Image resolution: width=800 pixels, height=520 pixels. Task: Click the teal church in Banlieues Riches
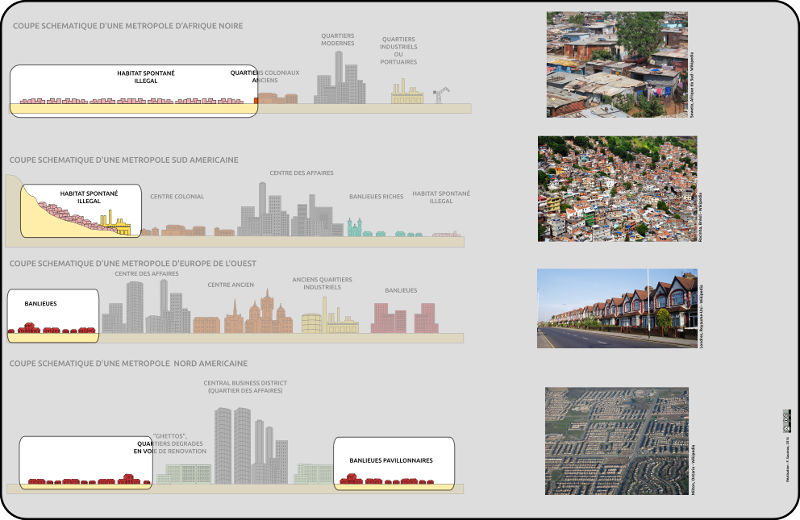[x=354, y=229]
